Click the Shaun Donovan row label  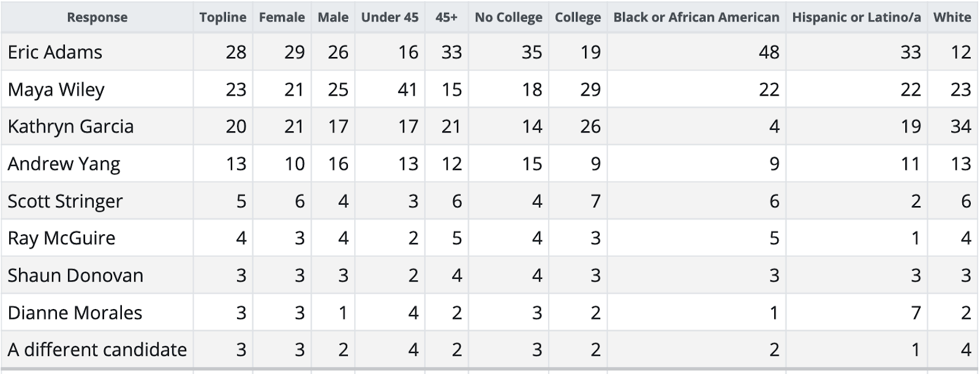(x=75, y=275)
